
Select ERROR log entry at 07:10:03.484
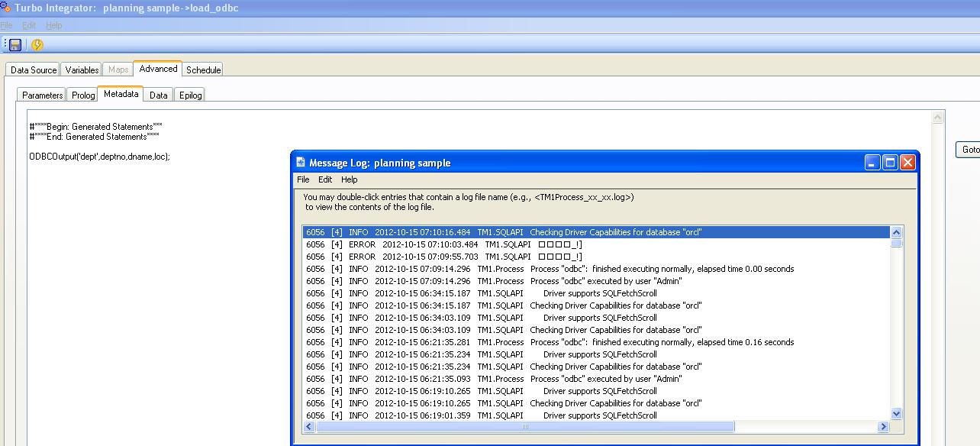pos(596,244)
